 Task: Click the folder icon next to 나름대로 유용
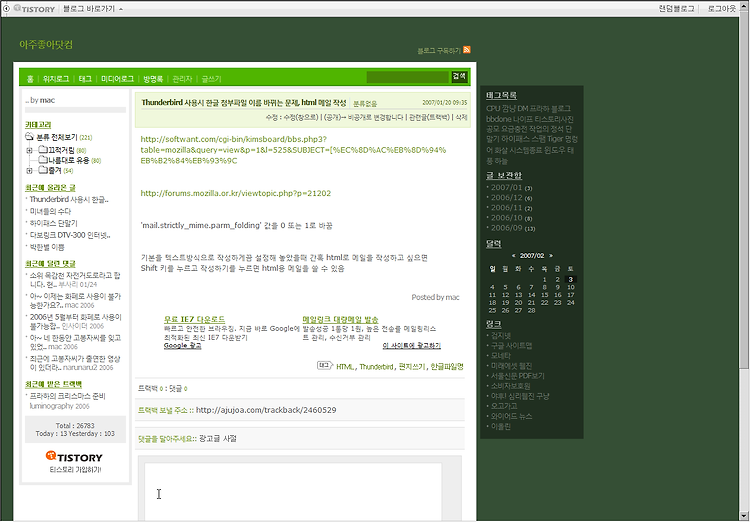(43, 160)
